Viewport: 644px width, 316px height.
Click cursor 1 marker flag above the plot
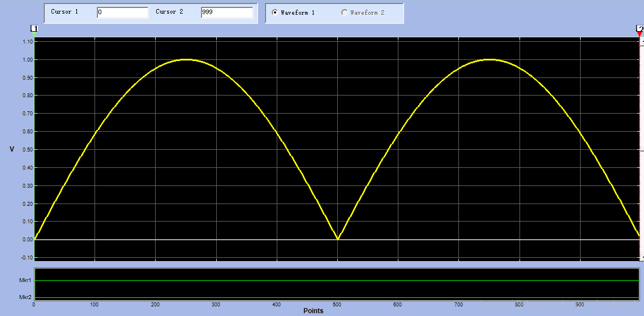coord(34,29)
